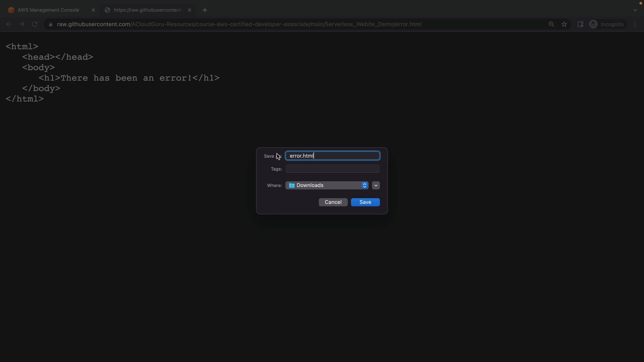This screenshot has height=362, width=644.
Task: Reload the current page
Action: point(35,24)
